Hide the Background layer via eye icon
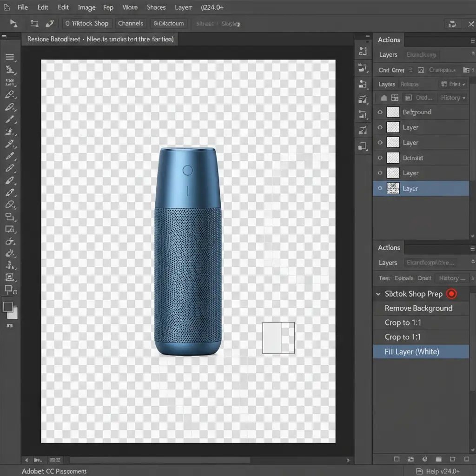The height and width of the screenshot is (476, 476). click(x=380, y=112)
